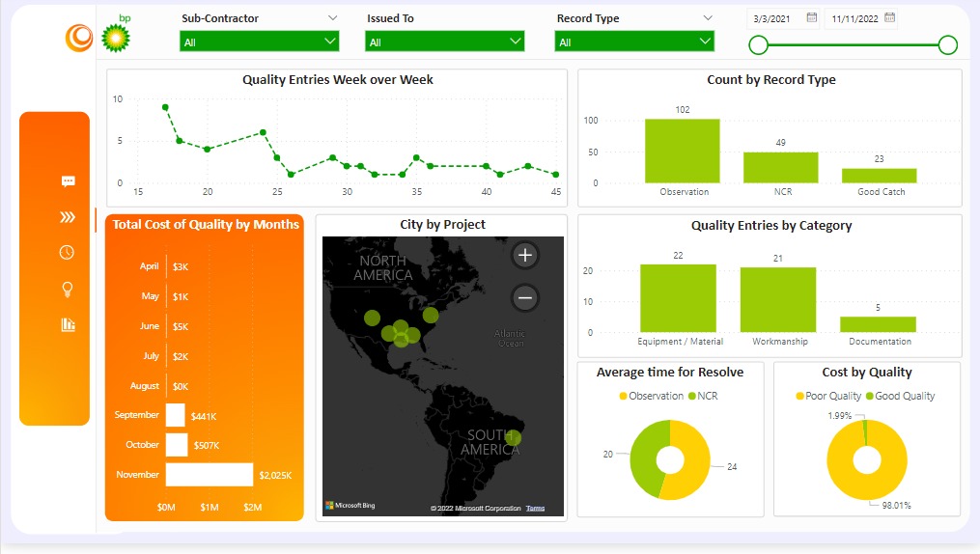Open the comments chat bubble icon in sidebar
Image resolution: width=980 pixels, height=554 pixels.
(68, 181)
